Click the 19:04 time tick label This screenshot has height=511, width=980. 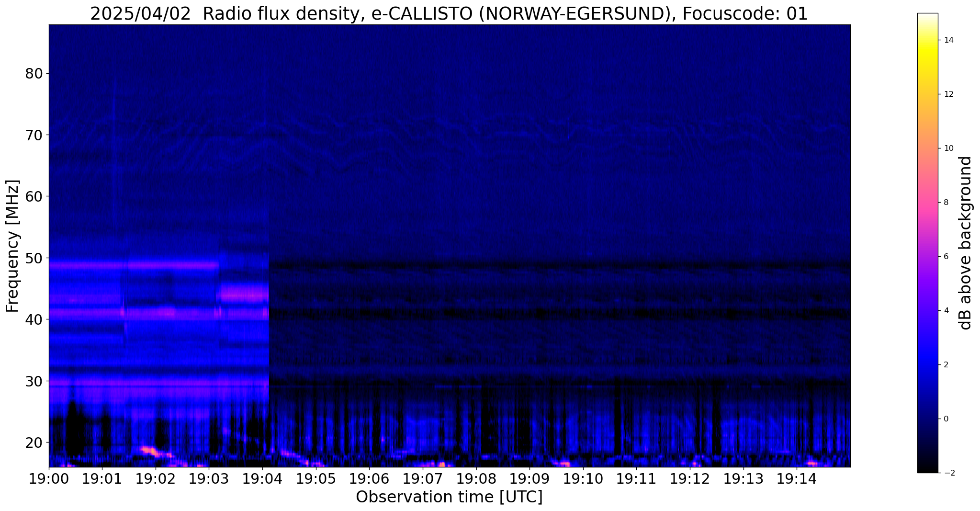pyautogui.click(x=262, y=478)
